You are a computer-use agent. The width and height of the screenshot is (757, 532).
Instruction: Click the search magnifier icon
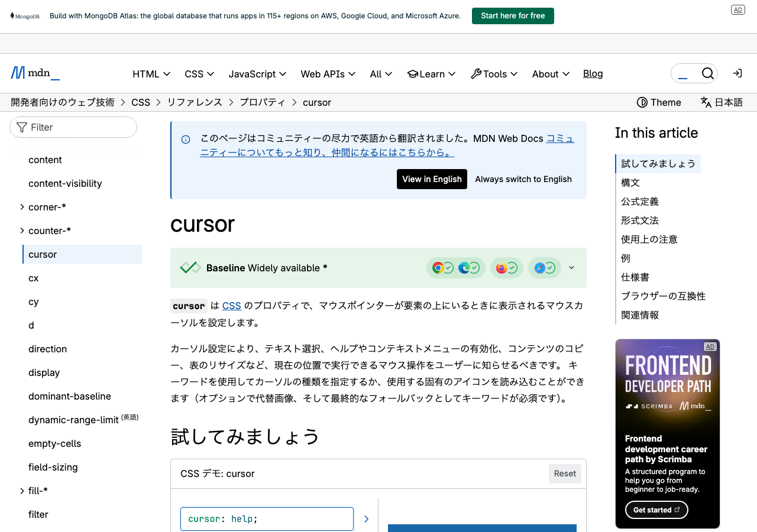[707, 73]
